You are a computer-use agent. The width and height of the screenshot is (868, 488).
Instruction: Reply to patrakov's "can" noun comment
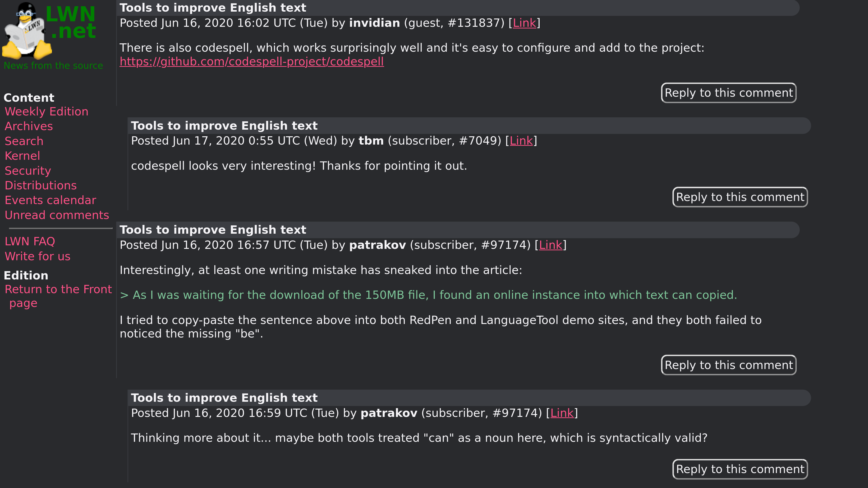point(740,469)
